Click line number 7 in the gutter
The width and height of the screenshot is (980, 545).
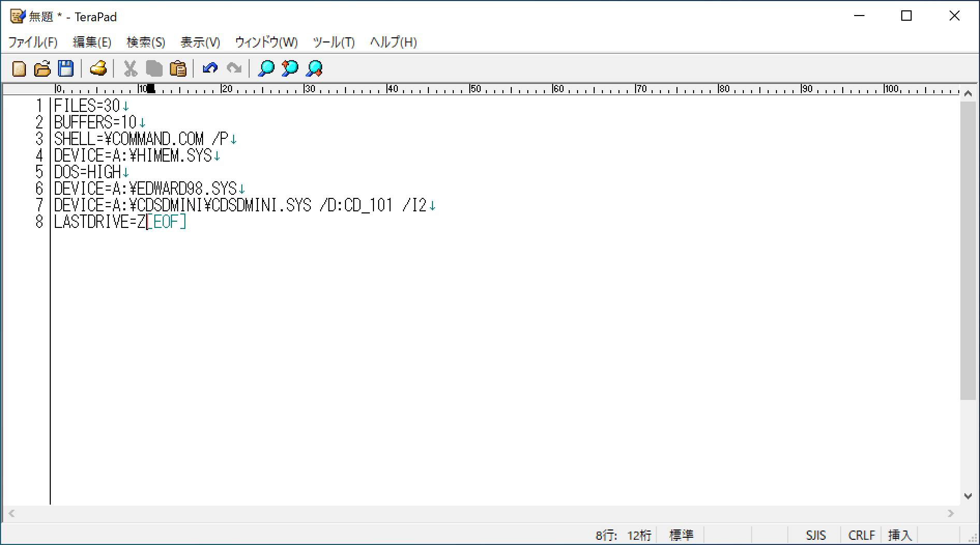(x=39, y=205)
